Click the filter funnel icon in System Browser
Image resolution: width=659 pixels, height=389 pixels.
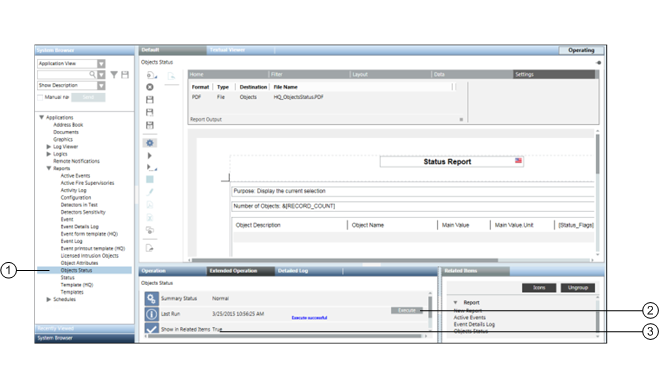tap(114, 75)
